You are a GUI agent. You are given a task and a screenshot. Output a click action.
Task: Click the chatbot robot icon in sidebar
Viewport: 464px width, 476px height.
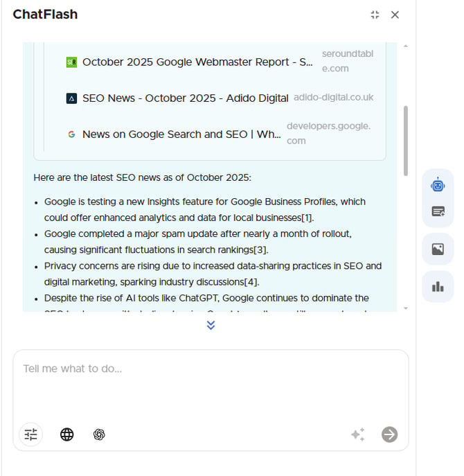pos(438,185)
